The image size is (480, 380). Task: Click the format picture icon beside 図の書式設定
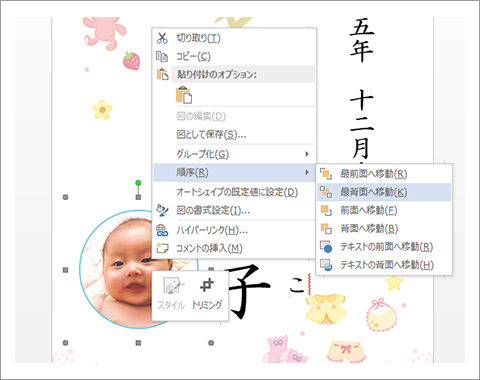[x=162, y=210]
